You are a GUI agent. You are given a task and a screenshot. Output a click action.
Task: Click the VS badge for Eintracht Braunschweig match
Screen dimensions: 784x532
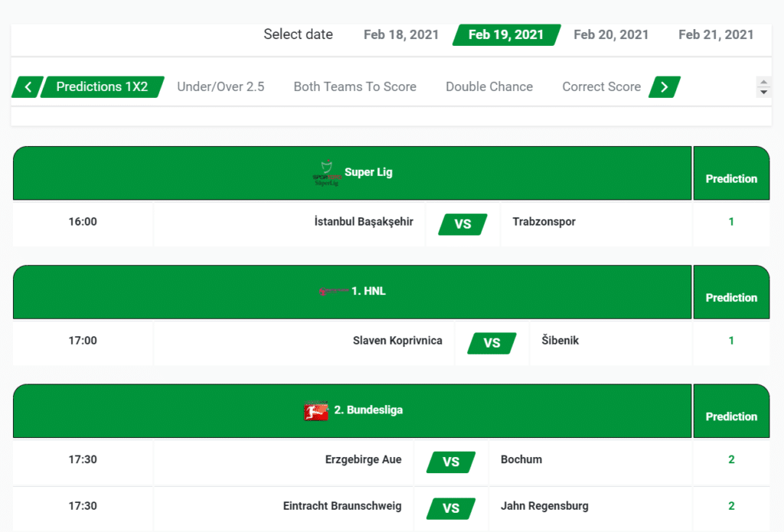click(451, 508)
